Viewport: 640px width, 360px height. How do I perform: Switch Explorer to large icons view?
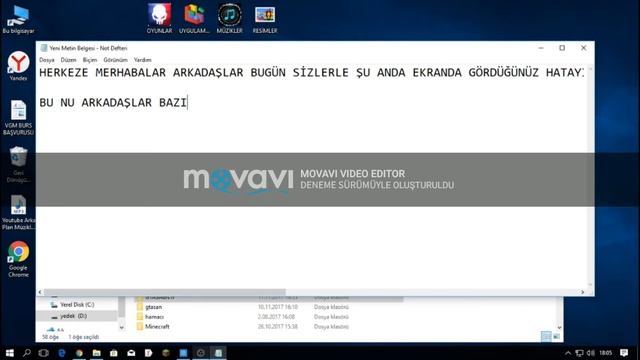pyautogui.click(x=556, y=336)
